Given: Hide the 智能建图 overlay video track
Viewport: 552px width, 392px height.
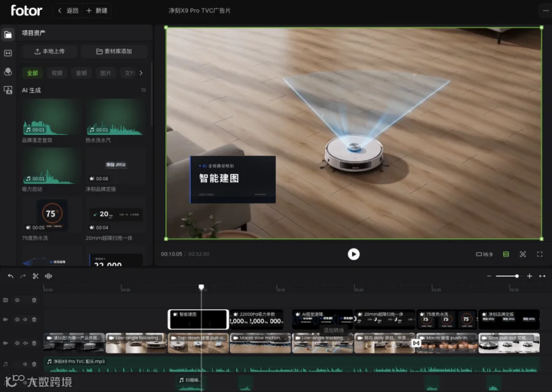Looking at the screenshot, I should (x=17, y=320).
